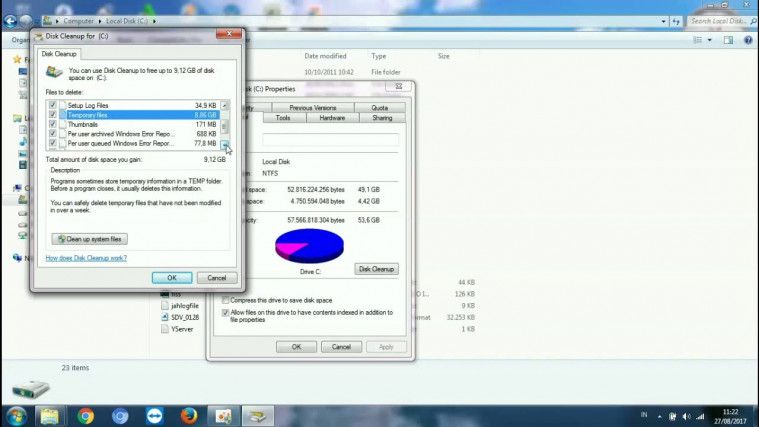The image size is (759, 427).
Task: Click the Network icon in navigation pane
Action: [17, 258]
